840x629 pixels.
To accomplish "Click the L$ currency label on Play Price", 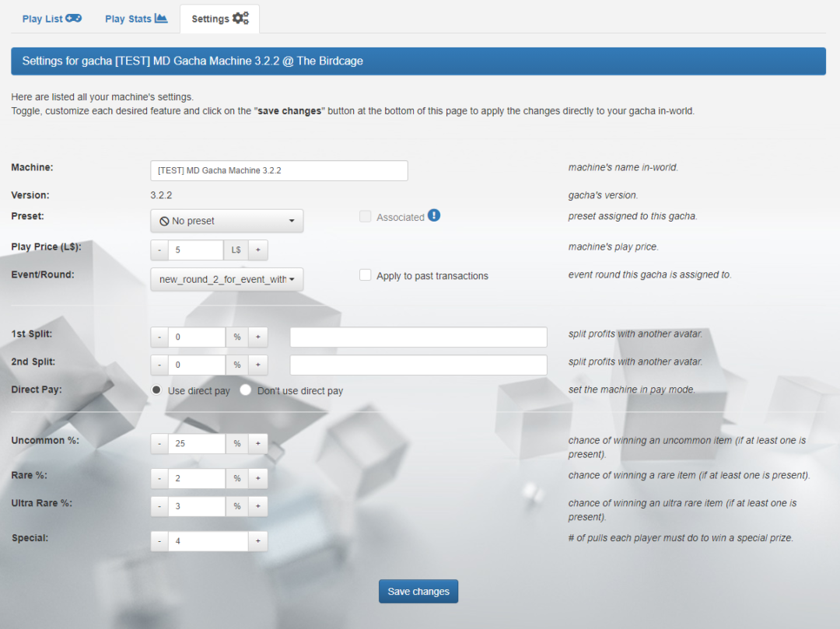I will tap(236, 250).
